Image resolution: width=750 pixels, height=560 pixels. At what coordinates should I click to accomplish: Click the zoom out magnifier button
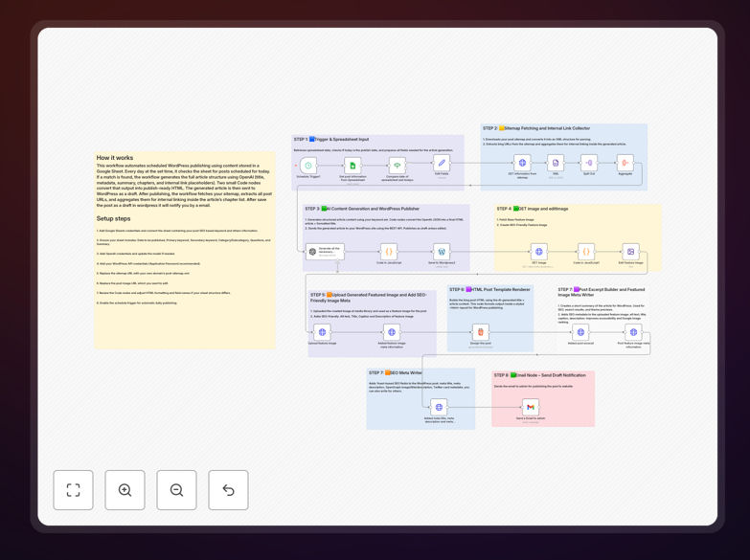pyautogui.click(x=176, y=490)
